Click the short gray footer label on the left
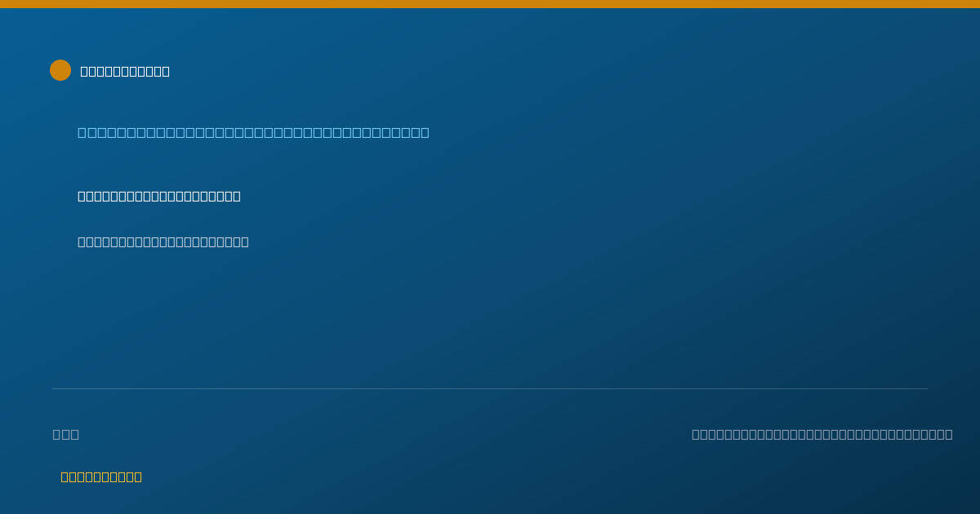This screenshot has width=980, height=514. pyautogui.click(x=66, y=434)
